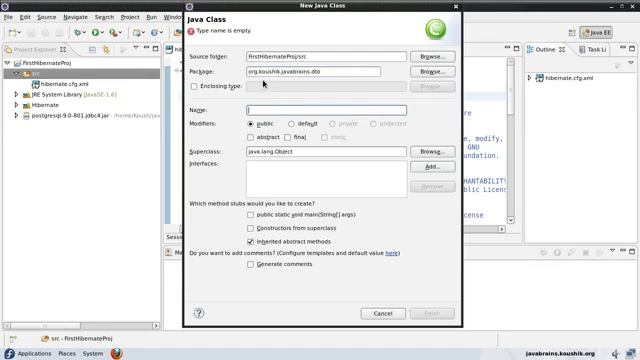Click the FirstHibernateProj project icon

[x=17, y=63]
